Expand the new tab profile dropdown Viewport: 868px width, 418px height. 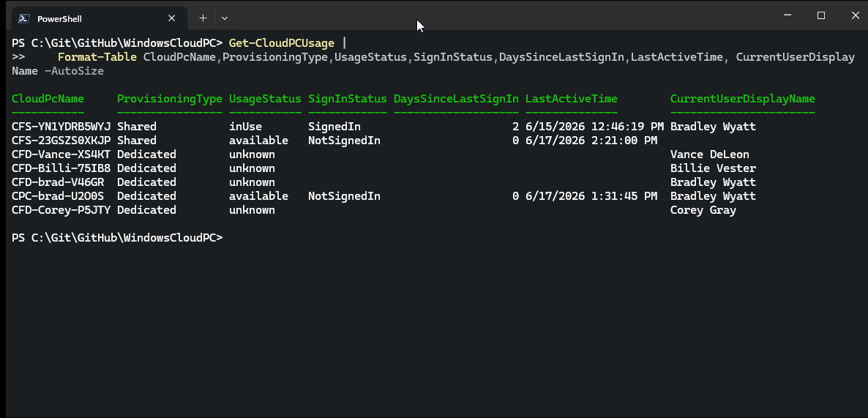point(224,18)
